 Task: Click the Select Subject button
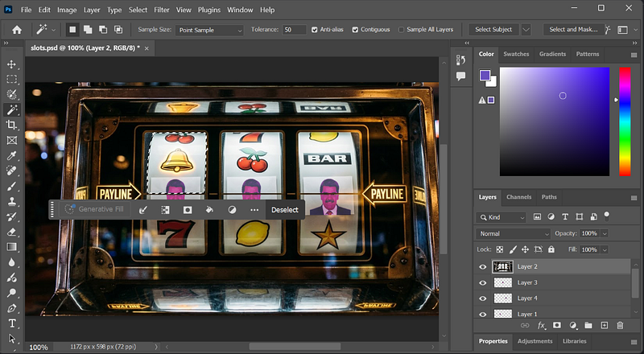tap(493, 30)
